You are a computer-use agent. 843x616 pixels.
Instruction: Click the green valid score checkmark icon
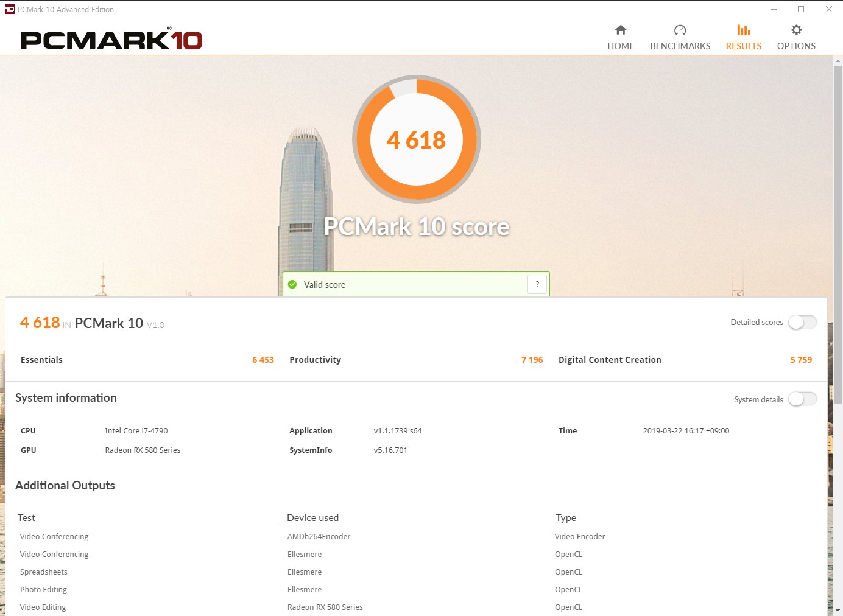pos(292,284)
